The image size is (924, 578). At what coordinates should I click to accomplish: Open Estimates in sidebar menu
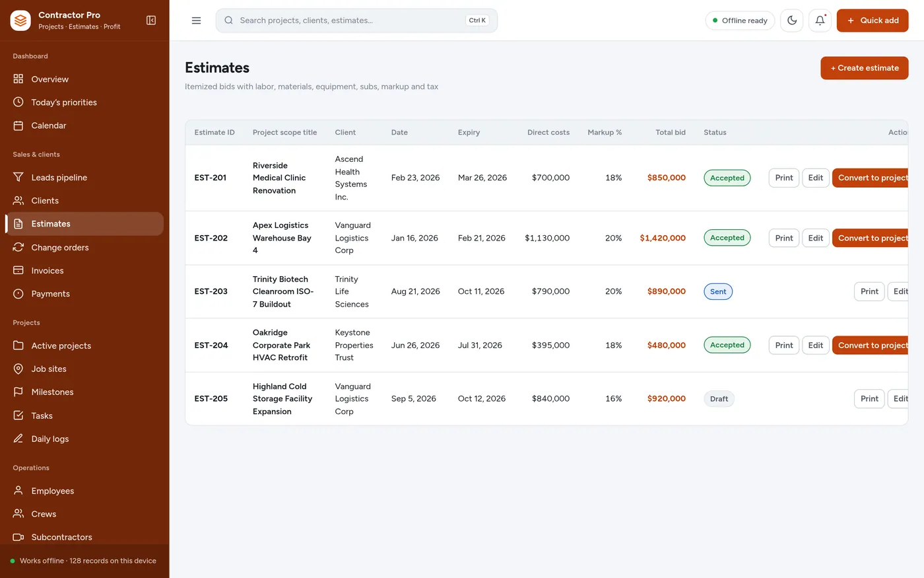(x=84, y=224)
